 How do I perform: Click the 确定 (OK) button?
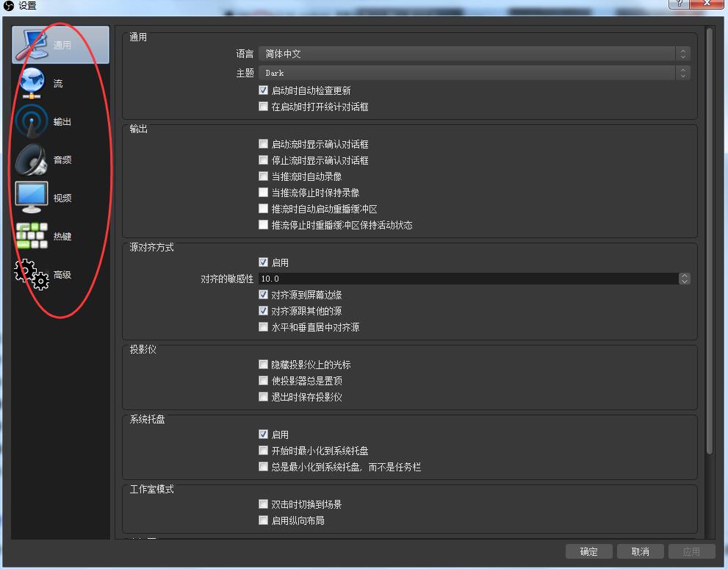click(588, 551)
